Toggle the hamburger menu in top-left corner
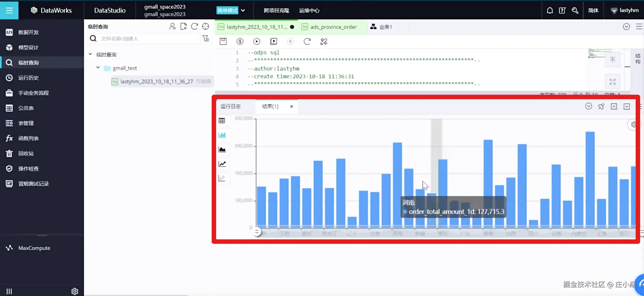 9,10
